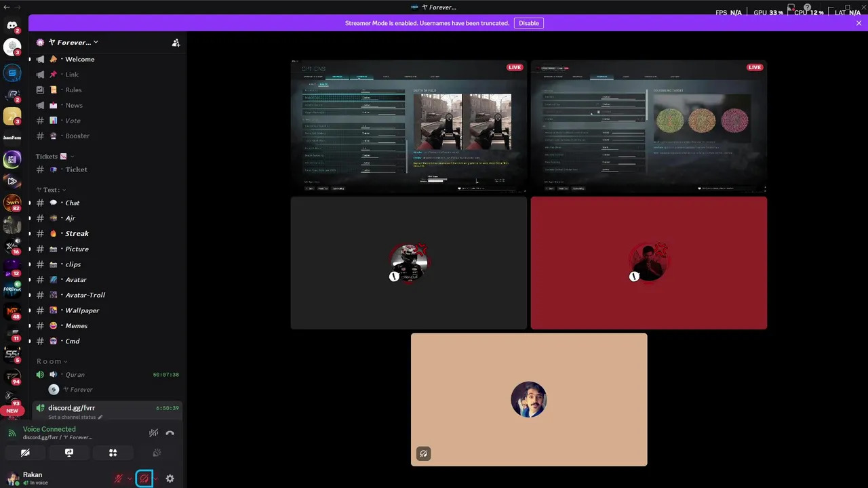This screenshot has height=488, width=868.
Task: Collapse the Text category
Action: click(x=52, y=190)
